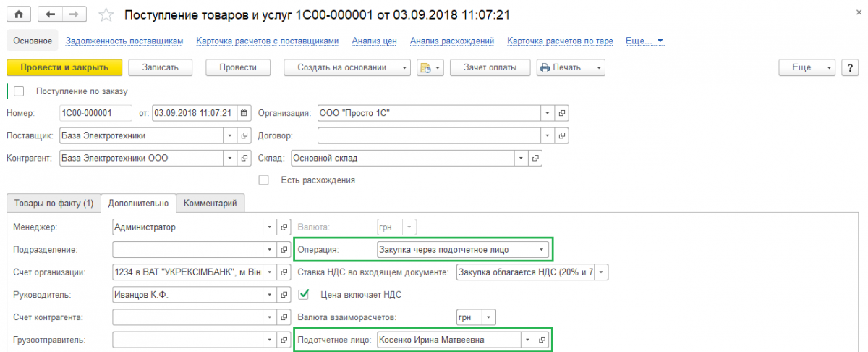Select the Дополнительно tab
Viewport: 868px width, 352px height.
138,204
